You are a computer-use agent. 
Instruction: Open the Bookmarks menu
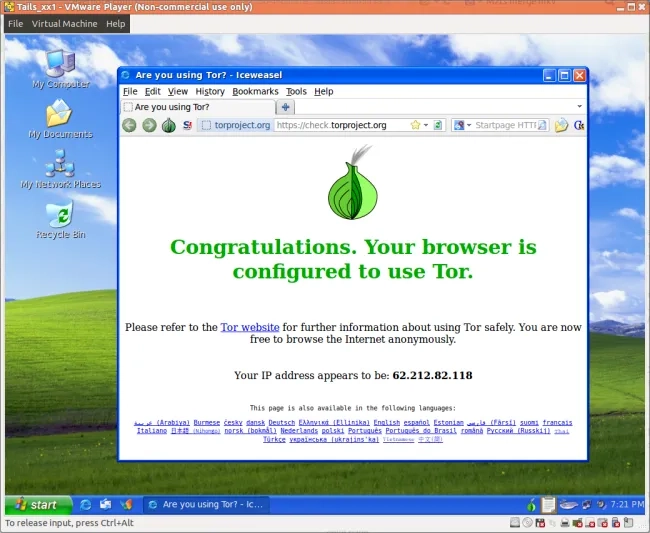click(255, 91)
